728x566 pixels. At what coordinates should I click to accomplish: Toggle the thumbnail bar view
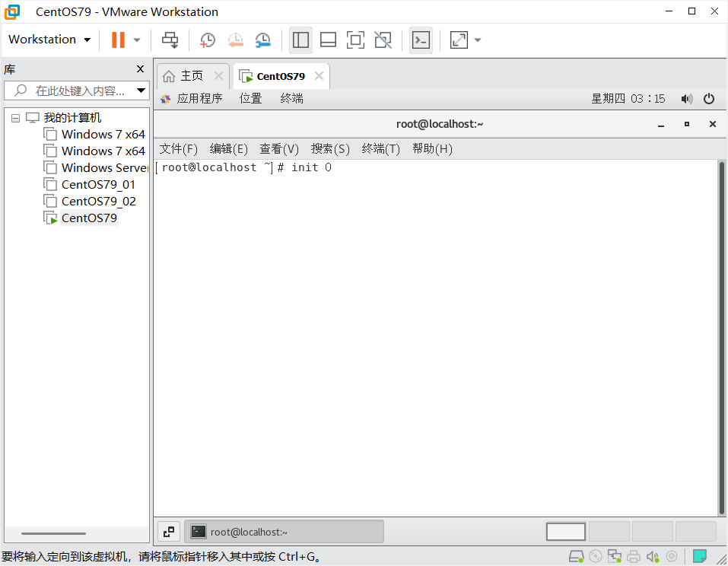pos(329,40)
